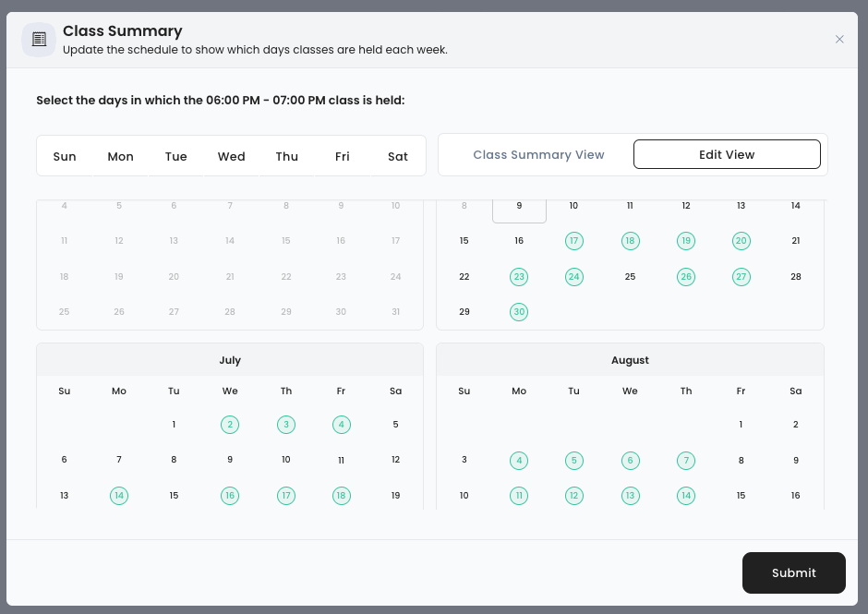Viewport: 868px width, 614px height.
Task: Click the outlined June 9 date
Action: tap(519, 208)
